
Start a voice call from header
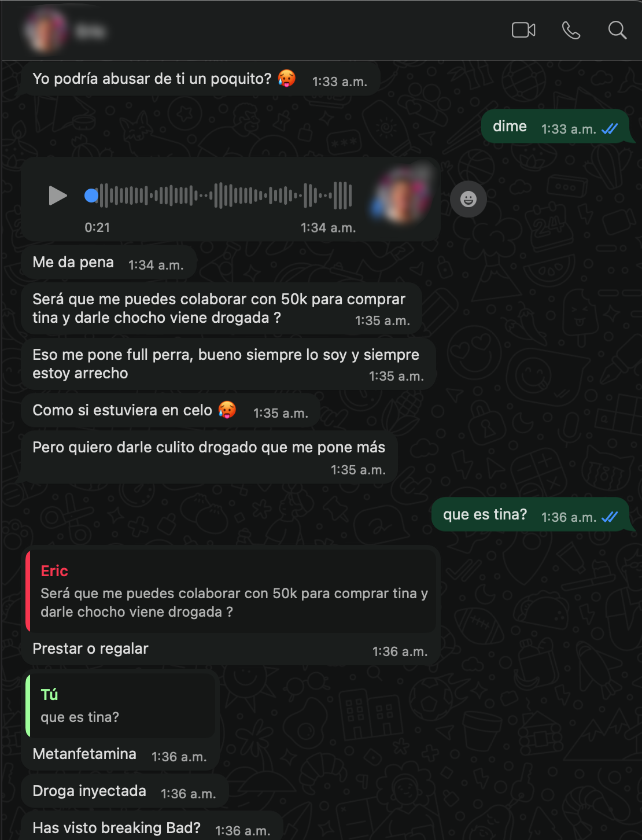(x=571, y=30)
